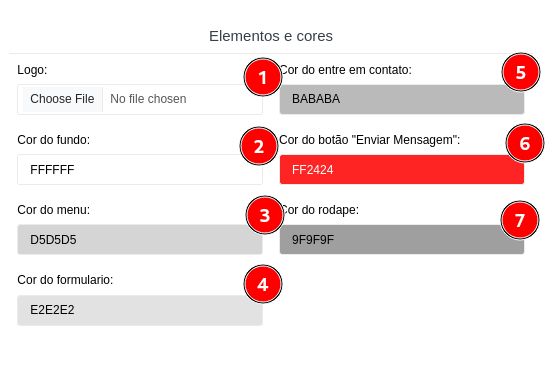
Task: Click the 'Elementos e cores' heading
Action: (x=271, y=36)
